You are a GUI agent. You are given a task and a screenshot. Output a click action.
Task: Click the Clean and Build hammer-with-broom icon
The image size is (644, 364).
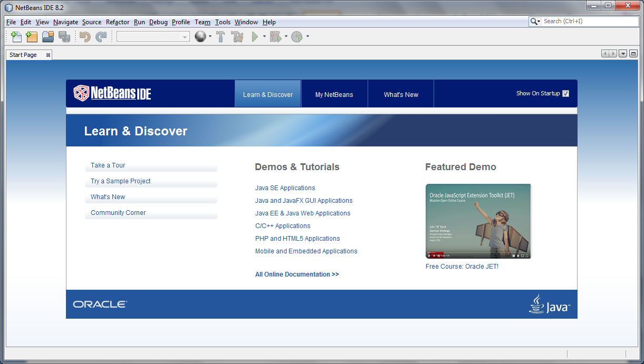pyautogui.click(x=237, y=37)
